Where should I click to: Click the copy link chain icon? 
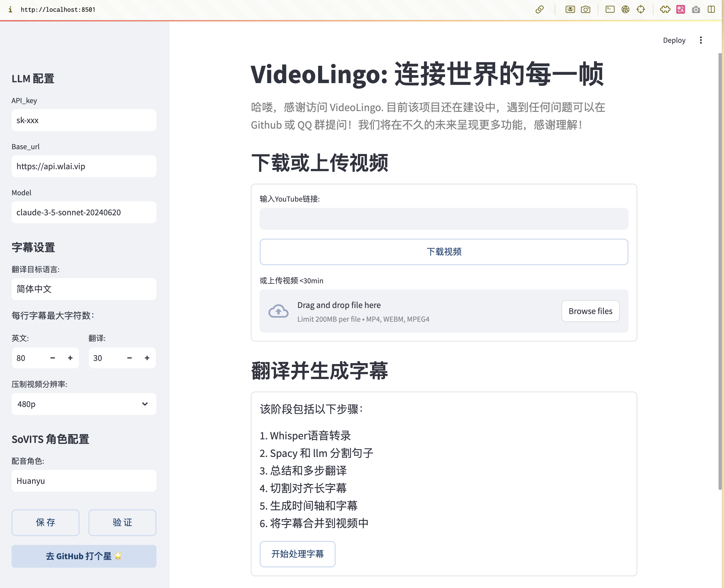pyautogui.click(x=540, y=10)
